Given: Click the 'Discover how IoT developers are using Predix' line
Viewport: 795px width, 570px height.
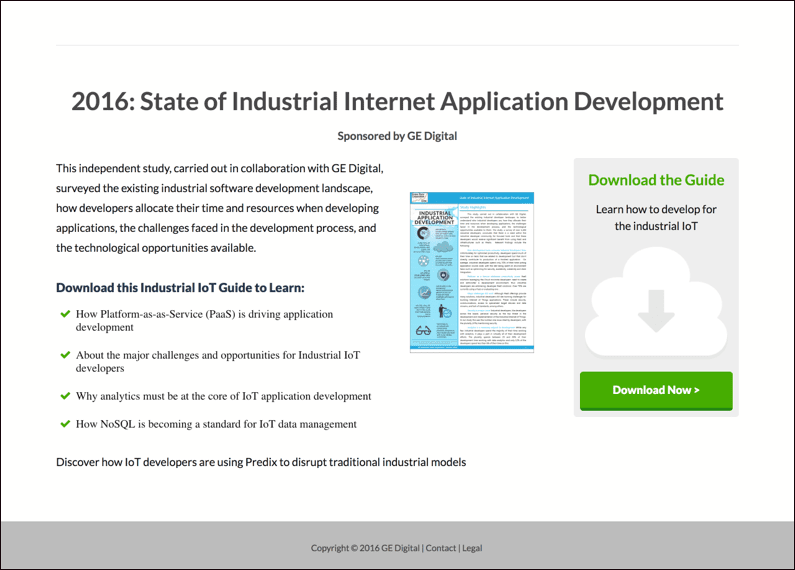Looking at the screenshot, I should tap(261, 462).
